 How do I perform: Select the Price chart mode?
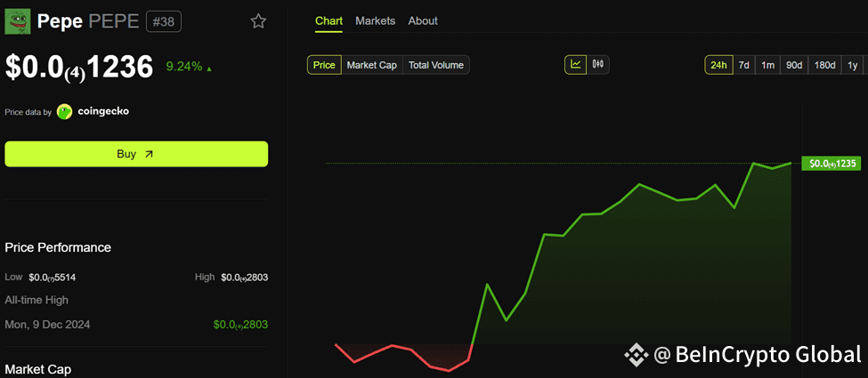324,65
